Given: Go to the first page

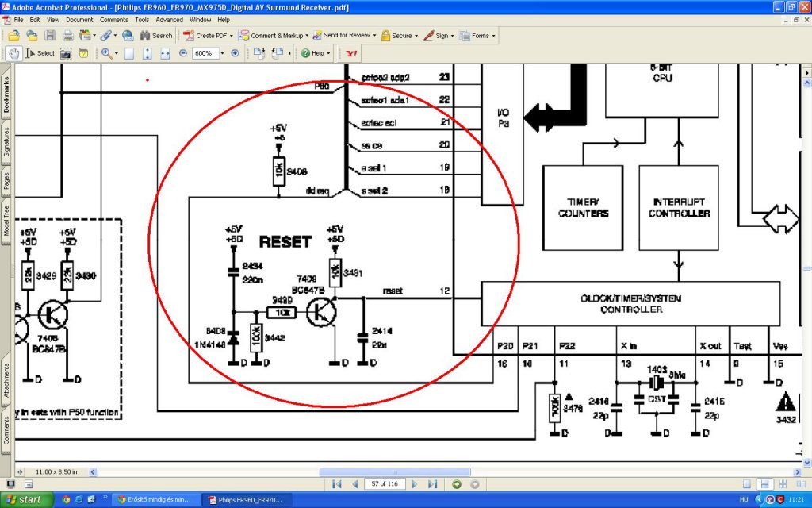Looking at the screenshot, I should (x=336, y=484).
